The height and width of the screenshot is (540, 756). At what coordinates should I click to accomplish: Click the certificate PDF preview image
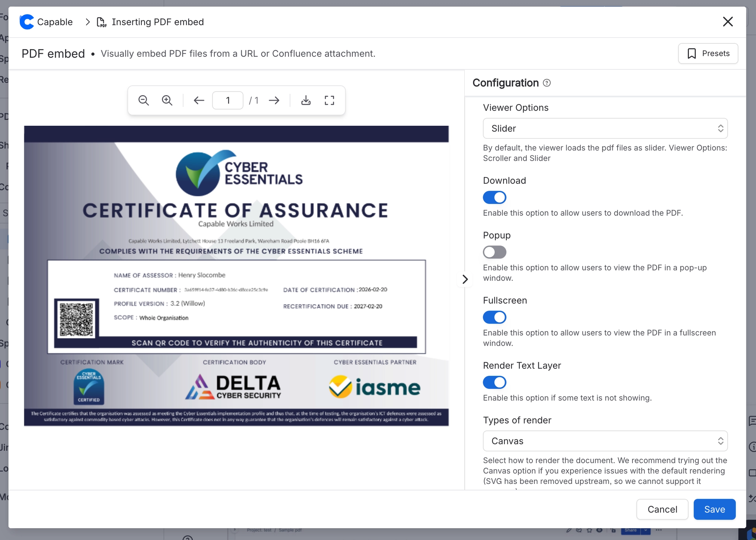(236, 276)
